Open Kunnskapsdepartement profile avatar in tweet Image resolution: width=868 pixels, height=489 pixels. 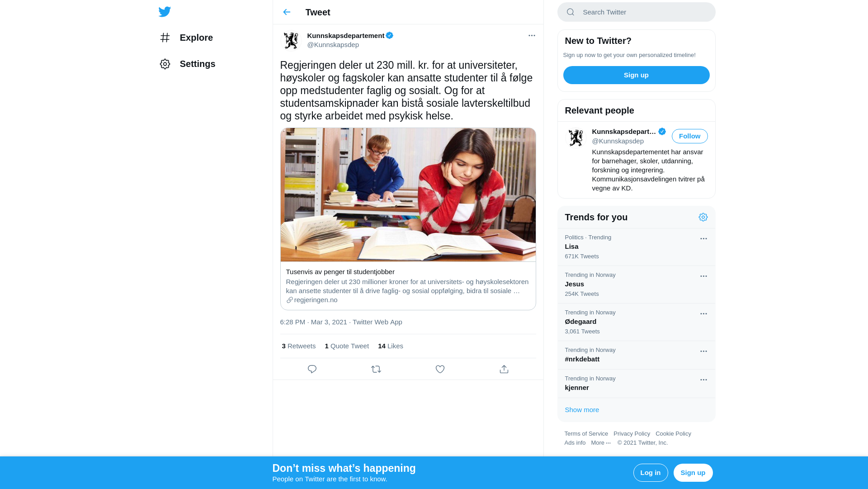pyautogui.click(x=291, y=41)
